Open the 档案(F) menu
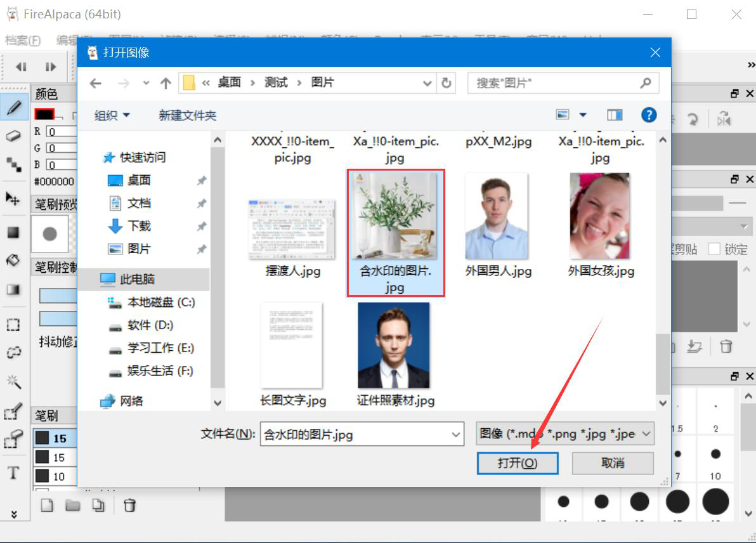This screenshot has height=543, width=756. click(23, 41)
